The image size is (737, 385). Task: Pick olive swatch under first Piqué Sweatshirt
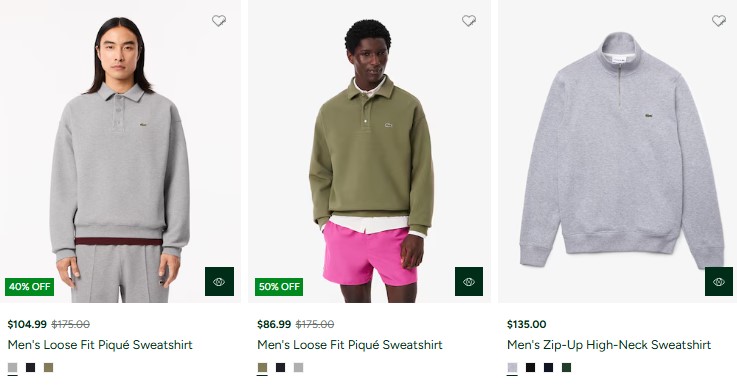[48, 368]
